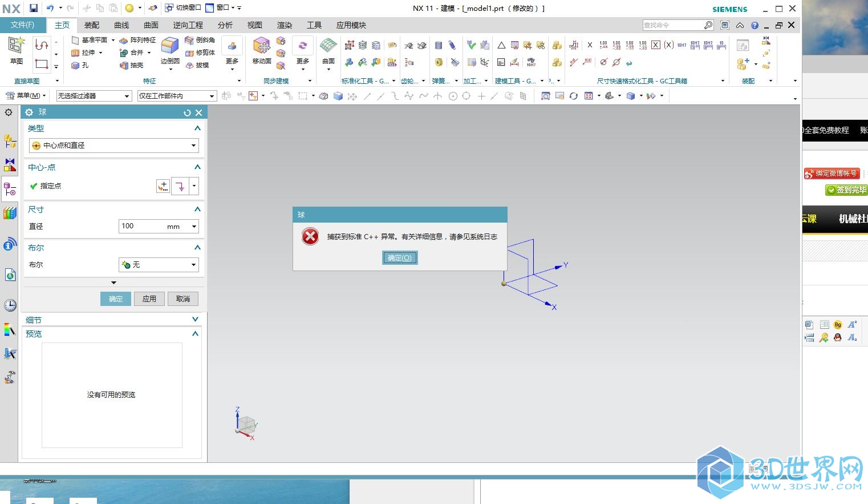Open the 菜单(M) menu dropdown
Image resolution: width=868 pixels, height=504 pixels.
[26, 96]
